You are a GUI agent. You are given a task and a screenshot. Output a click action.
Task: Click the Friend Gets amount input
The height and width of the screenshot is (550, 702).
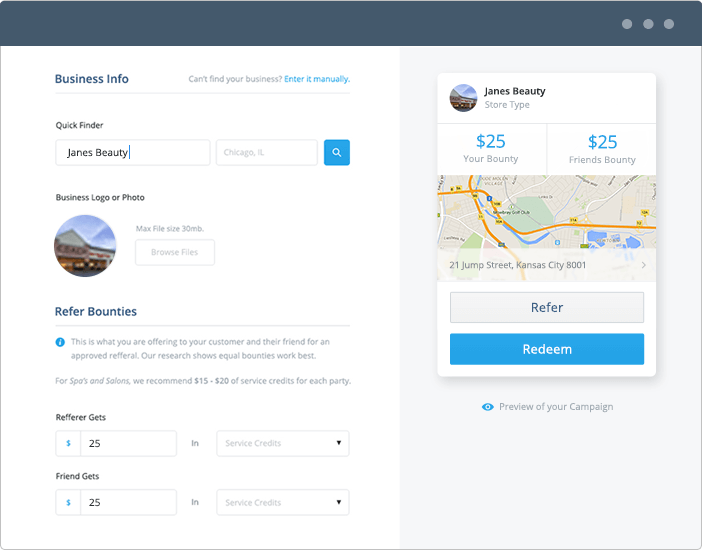click(128, 502)
